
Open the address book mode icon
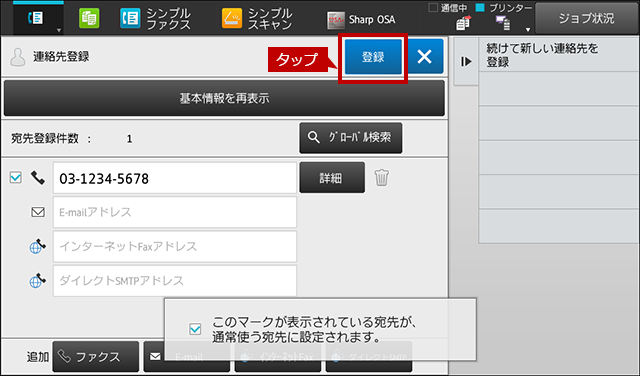click(x=36, y=18)
